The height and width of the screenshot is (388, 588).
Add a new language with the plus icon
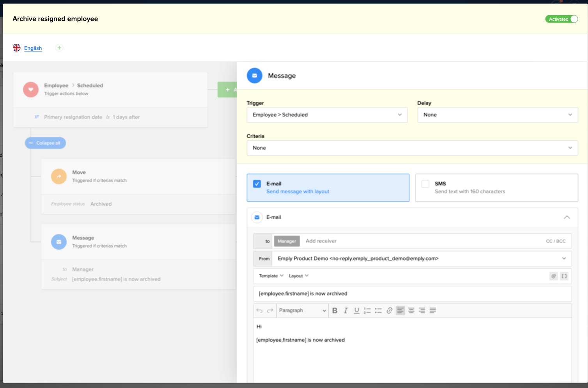click(x=59, y=48)
